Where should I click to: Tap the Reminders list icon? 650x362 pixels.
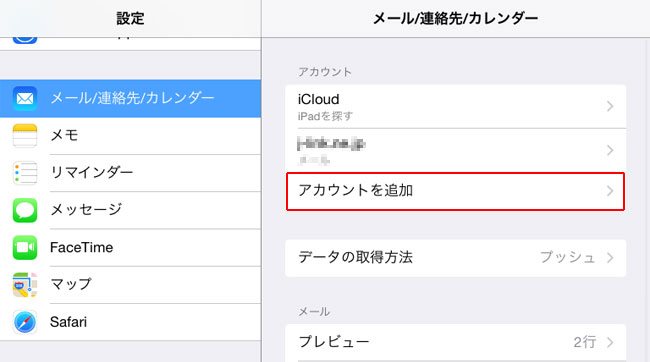tap(25, 173)
